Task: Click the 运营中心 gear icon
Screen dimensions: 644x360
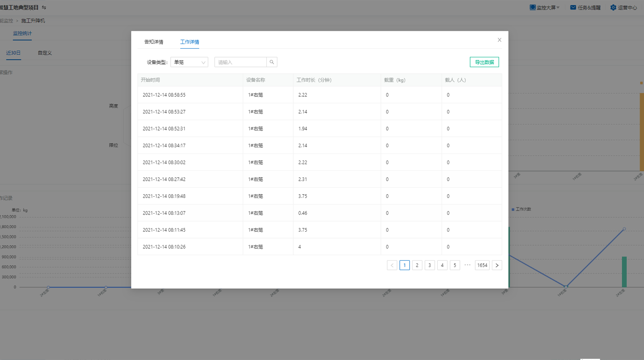Action: pyautogui.click(x=613, y=7)
